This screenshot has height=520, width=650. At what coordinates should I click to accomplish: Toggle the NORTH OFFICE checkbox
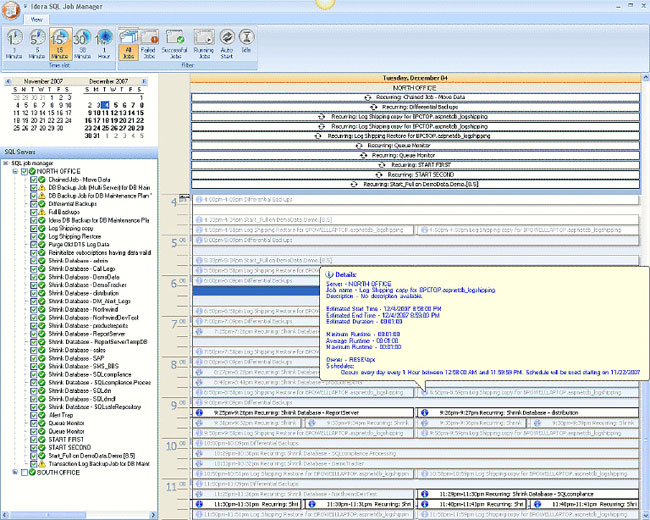24,171
